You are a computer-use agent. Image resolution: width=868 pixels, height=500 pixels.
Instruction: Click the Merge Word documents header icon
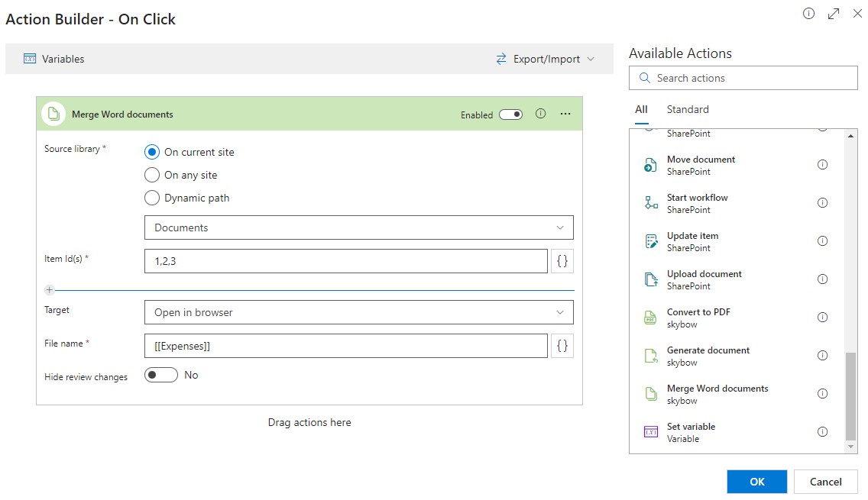point(53,114)
